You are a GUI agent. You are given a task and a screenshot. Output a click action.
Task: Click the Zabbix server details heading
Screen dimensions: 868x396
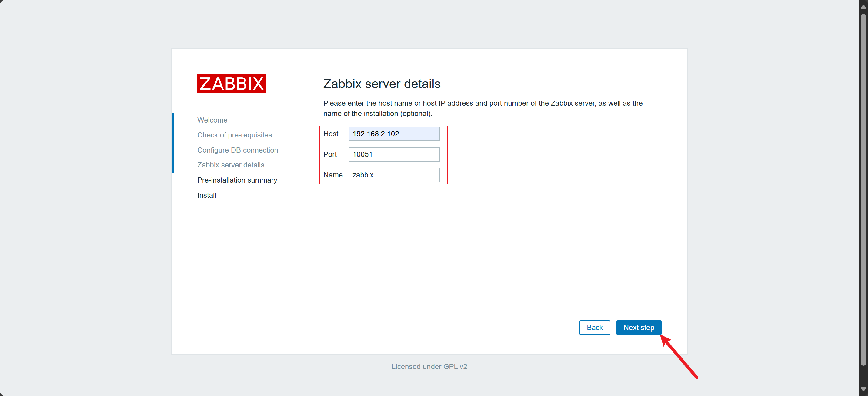click(382, 84)
